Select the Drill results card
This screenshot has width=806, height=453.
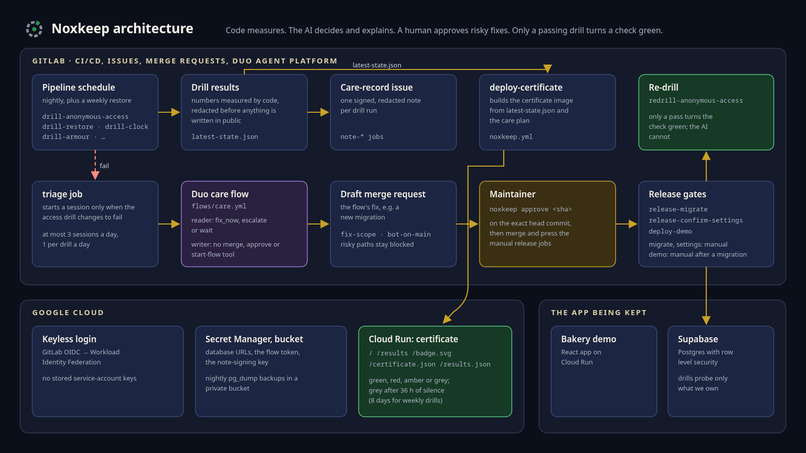pos(244,112)
